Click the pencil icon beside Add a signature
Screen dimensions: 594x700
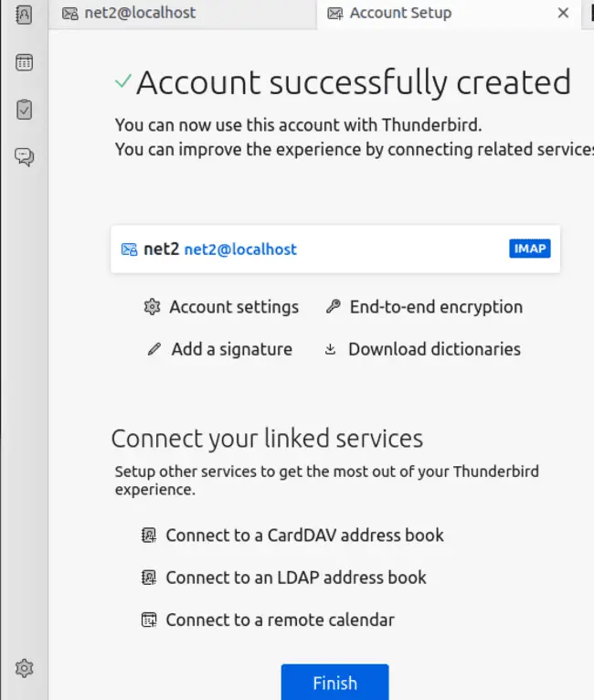click(154, 349)
